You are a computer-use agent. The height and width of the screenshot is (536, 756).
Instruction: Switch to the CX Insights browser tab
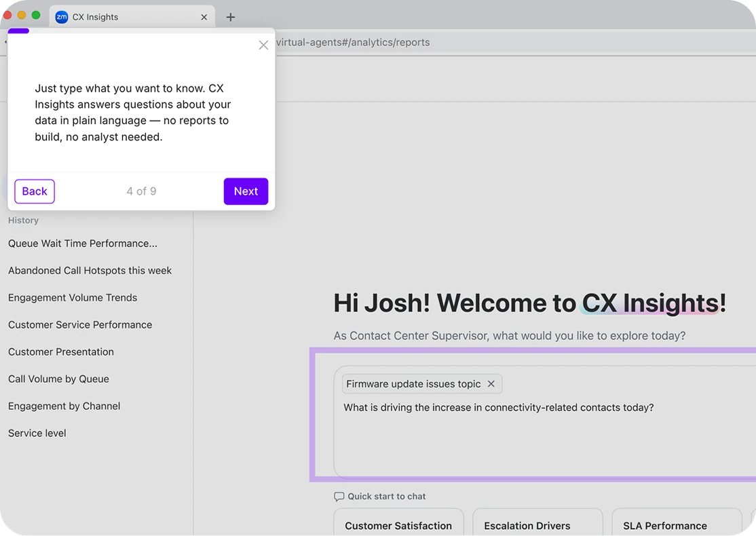[x=132, y=17]
